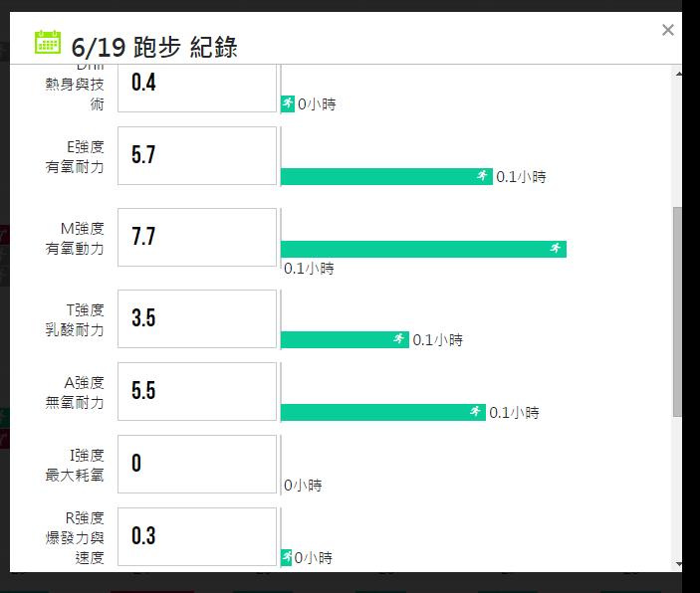Click the runner icon on 熱身與技術 bar
700x593 pixels.
point(288,103)
